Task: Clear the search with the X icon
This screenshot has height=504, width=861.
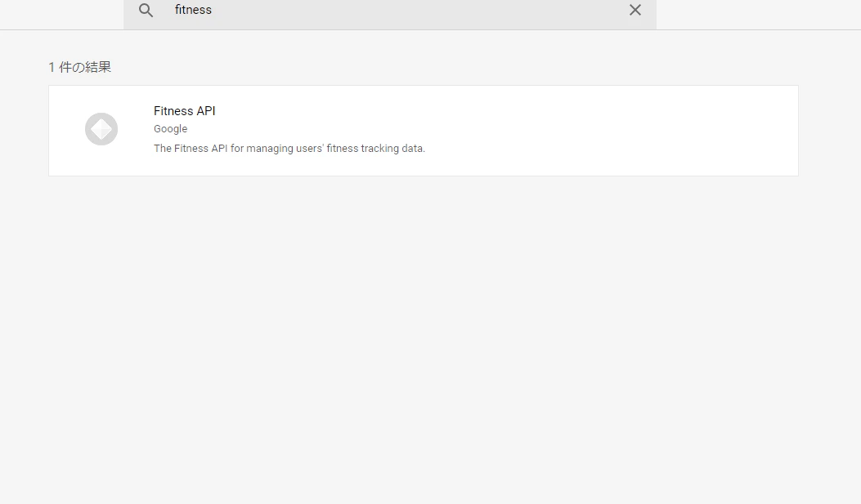Action: [635, 10]
